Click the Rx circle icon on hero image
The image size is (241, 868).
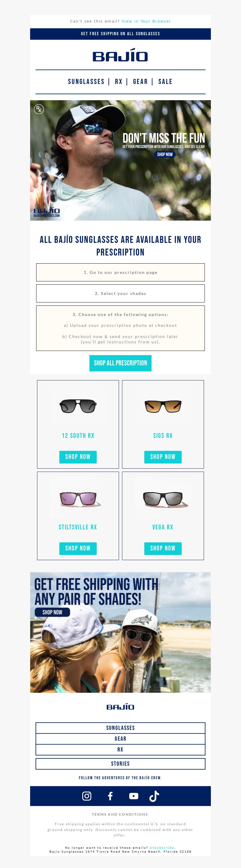pyautogui.click(x=39, y=109)
